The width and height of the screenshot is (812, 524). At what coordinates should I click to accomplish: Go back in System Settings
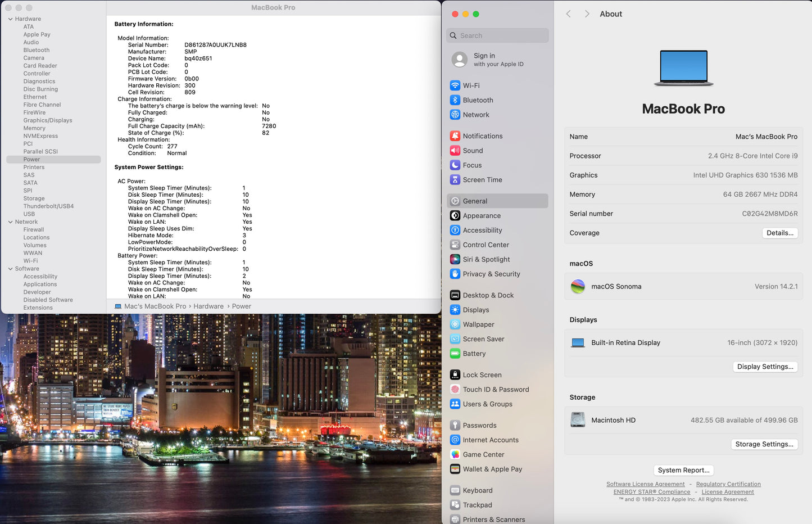[x=569, y=14]
